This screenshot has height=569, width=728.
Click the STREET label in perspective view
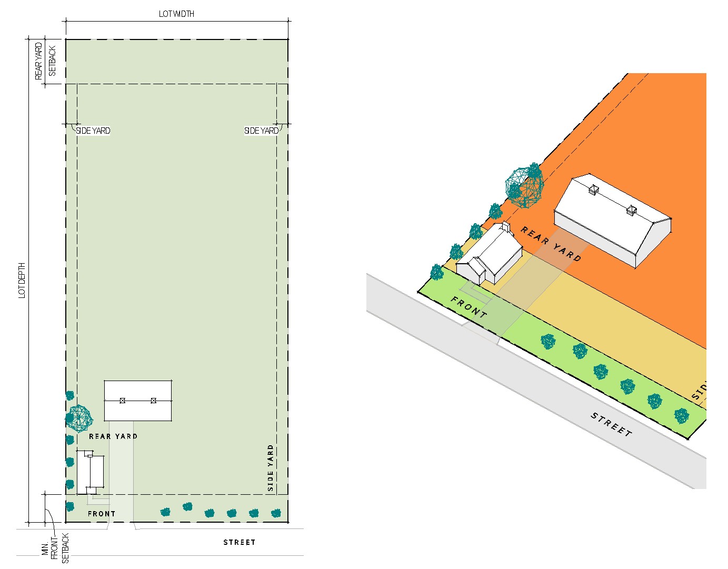[x=611, y=425]
